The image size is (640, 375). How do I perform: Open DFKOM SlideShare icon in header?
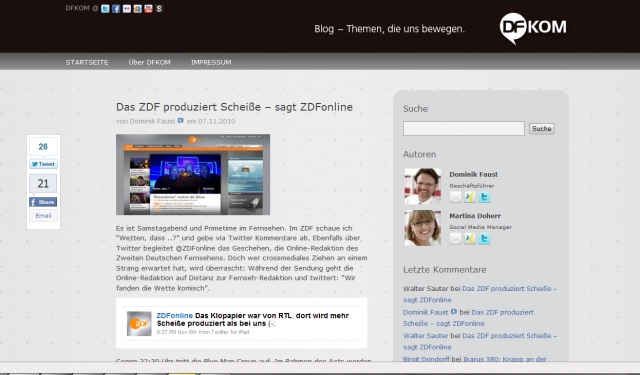(159, 9)
